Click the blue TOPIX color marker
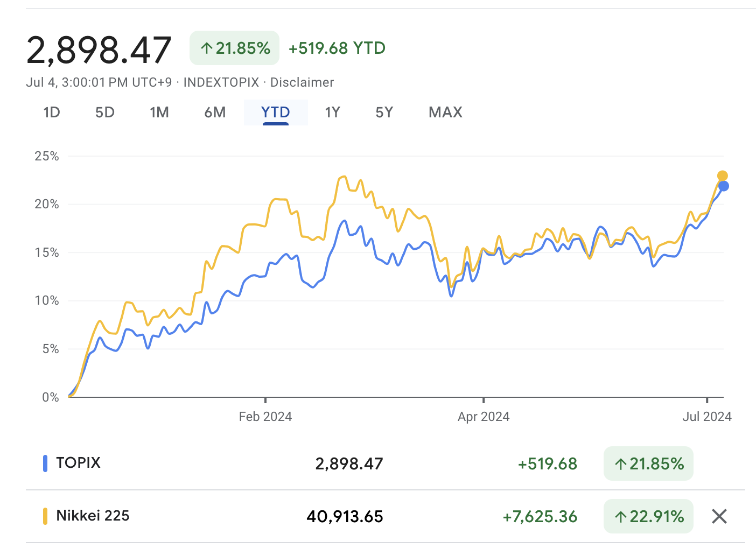Image resolution: width=756 pixels, height=548 pixels. [x=45, y=463]
